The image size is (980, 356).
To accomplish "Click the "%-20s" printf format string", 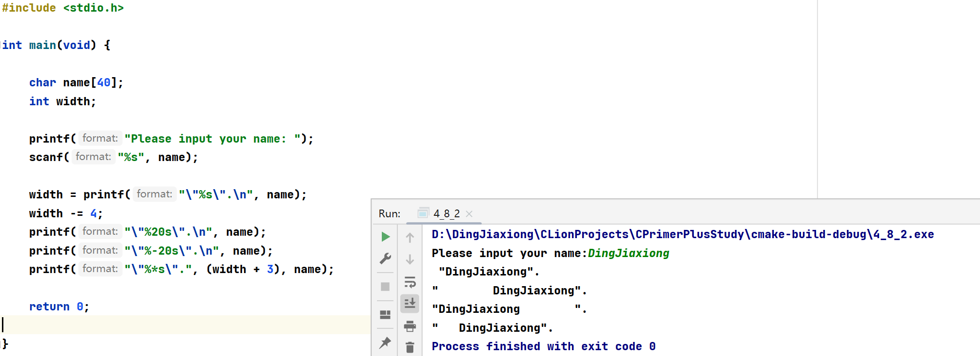I will click(x=172, y=251).
